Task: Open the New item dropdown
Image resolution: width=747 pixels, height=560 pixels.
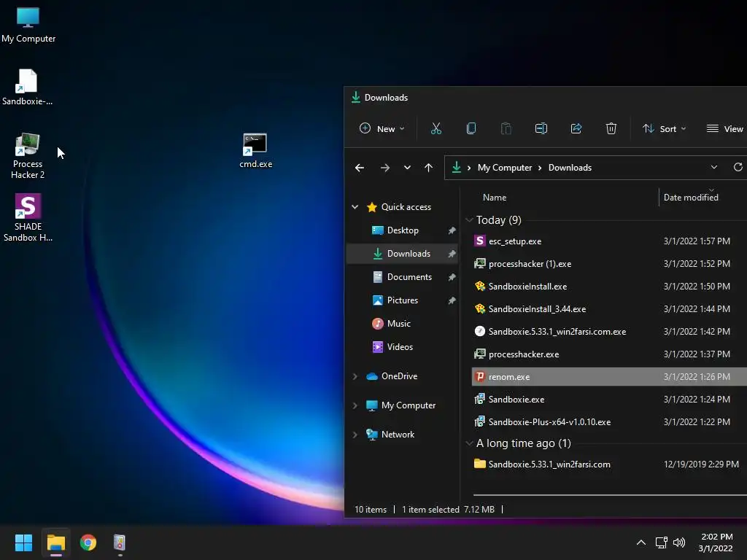Action: point(382,128)
